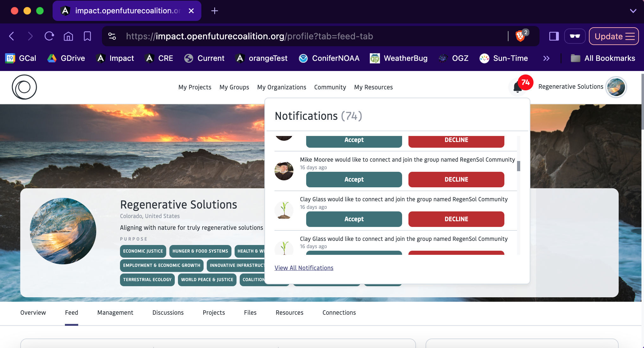Reload the page with refresh icon
The image size is (644, 348).
tap(49, 36)
